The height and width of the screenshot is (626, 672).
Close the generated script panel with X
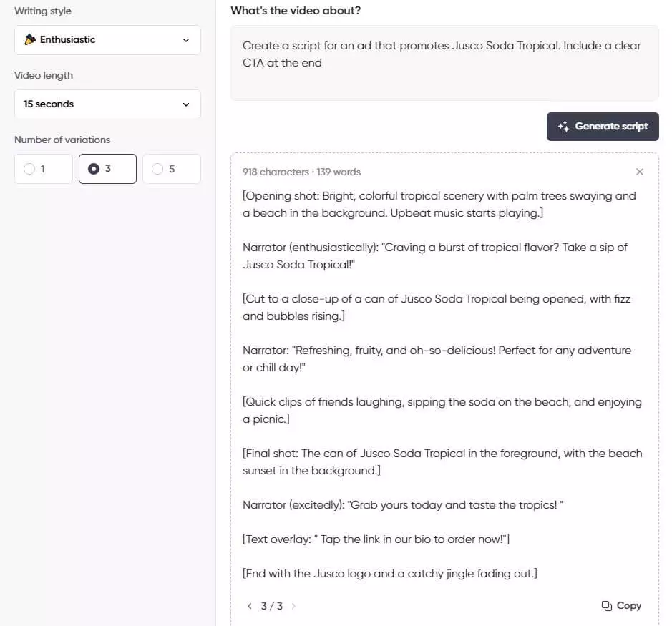639,172
